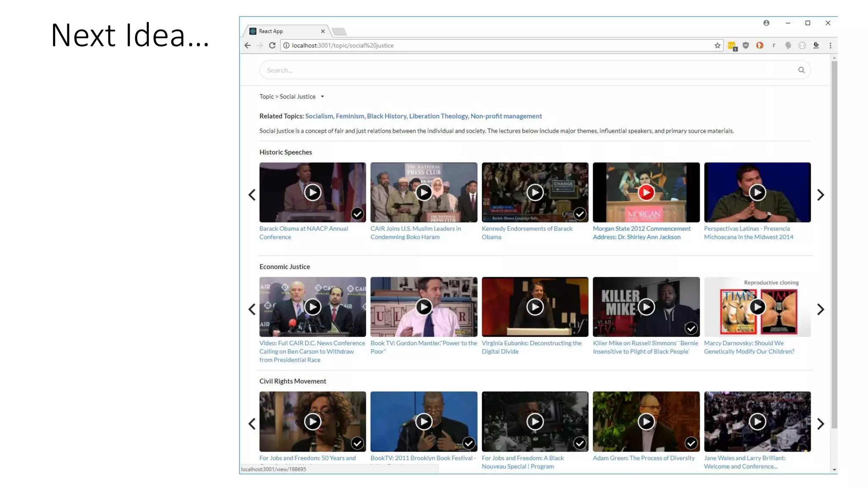This screenshot has height=488, width=868.
Task: Open the Feminism related topic link
Action: click(x=350, y=116)
